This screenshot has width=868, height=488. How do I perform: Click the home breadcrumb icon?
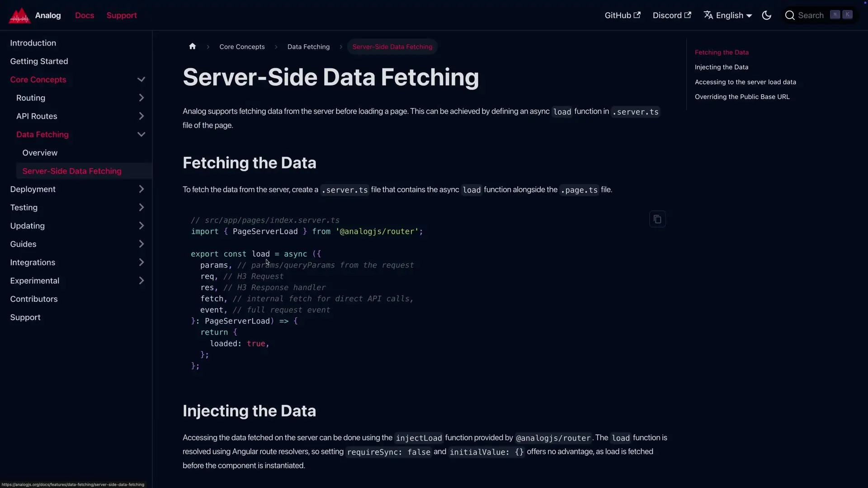point(193,47)
